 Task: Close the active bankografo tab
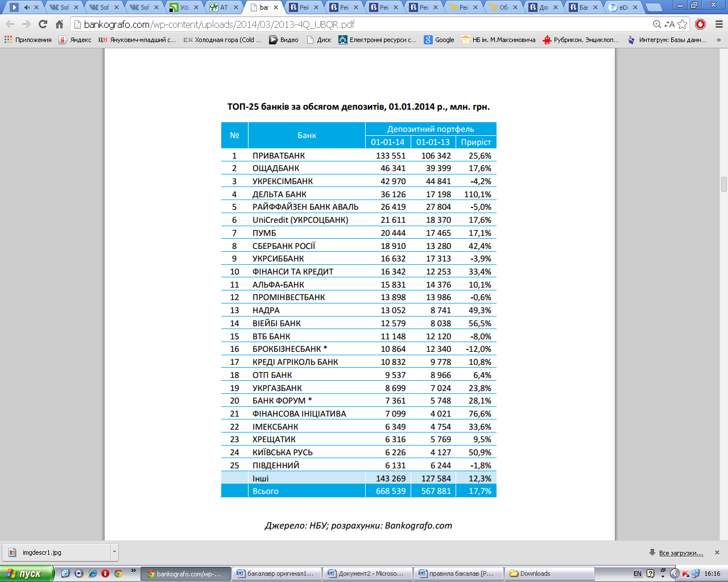pyautogui.click(x=276, y=7)
